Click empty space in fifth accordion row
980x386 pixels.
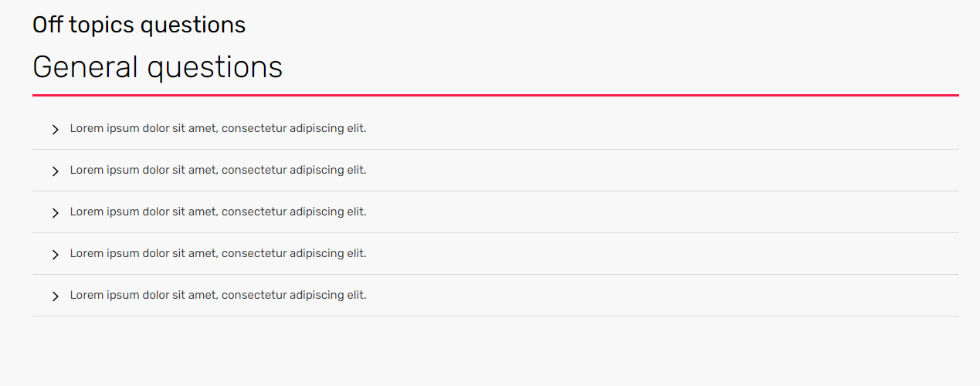(656, 296)
